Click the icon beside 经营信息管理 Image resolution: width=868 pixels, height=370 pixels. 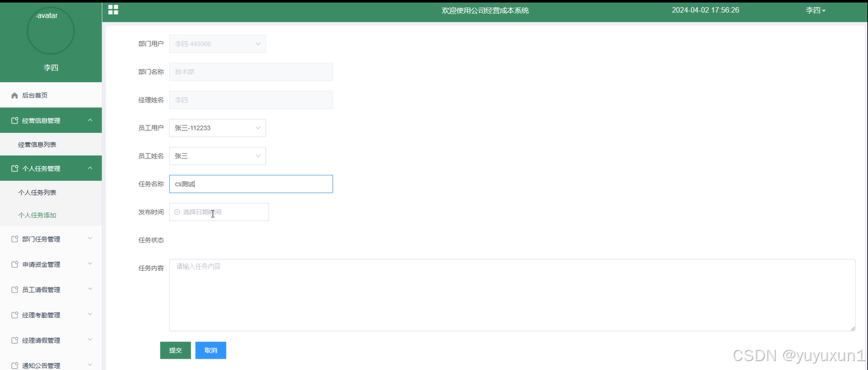(15, 120)
